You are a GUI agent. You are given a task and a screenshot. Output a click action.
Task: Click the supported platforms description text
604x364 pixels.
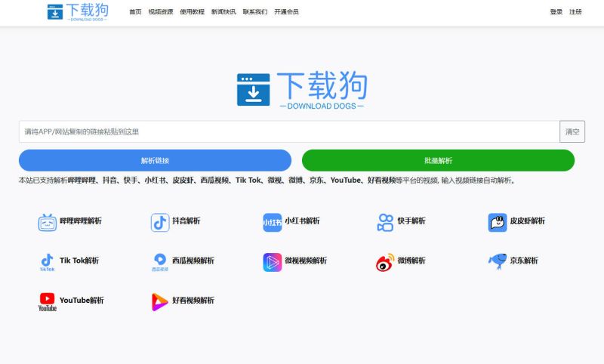point(267,180)
